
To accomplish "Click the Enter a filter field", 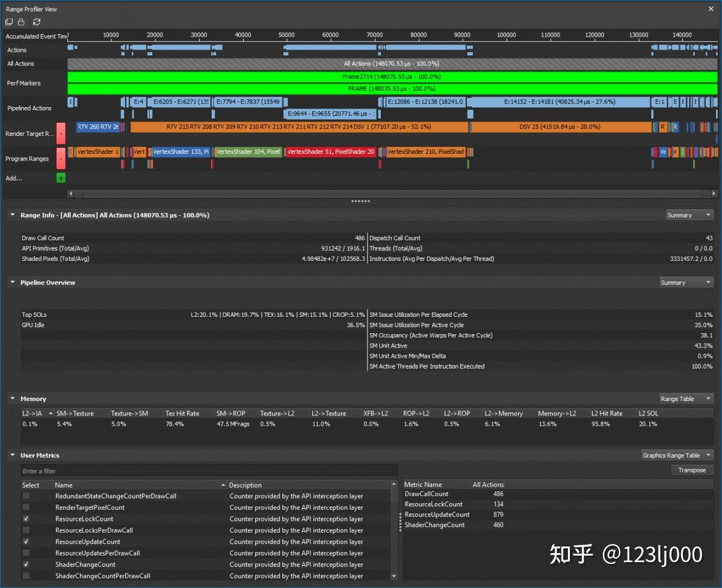I will point(209,471).
